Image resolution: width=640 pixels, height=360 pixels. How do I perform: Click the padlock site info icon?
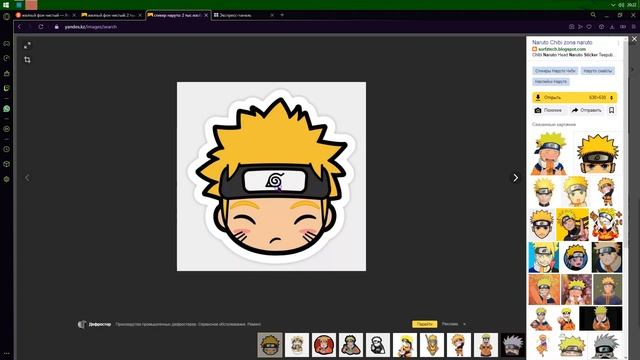click(x=57, y=27)
